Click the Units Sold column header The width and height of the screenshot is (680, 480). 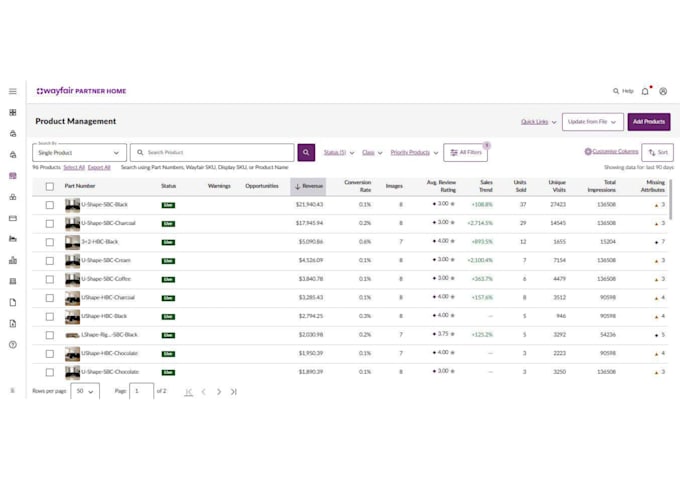(x=520, y=186)
